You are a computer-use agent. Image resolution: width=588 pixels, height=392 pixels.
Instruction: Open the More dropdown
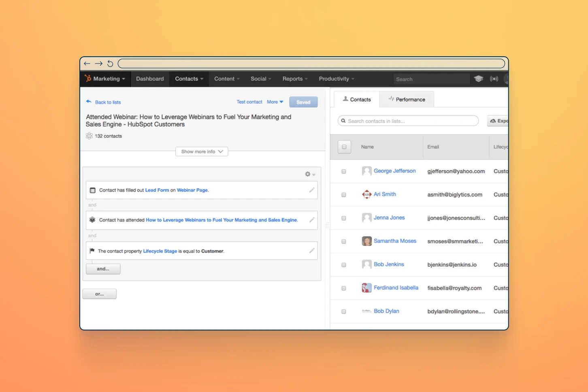[x=275, y=102]
